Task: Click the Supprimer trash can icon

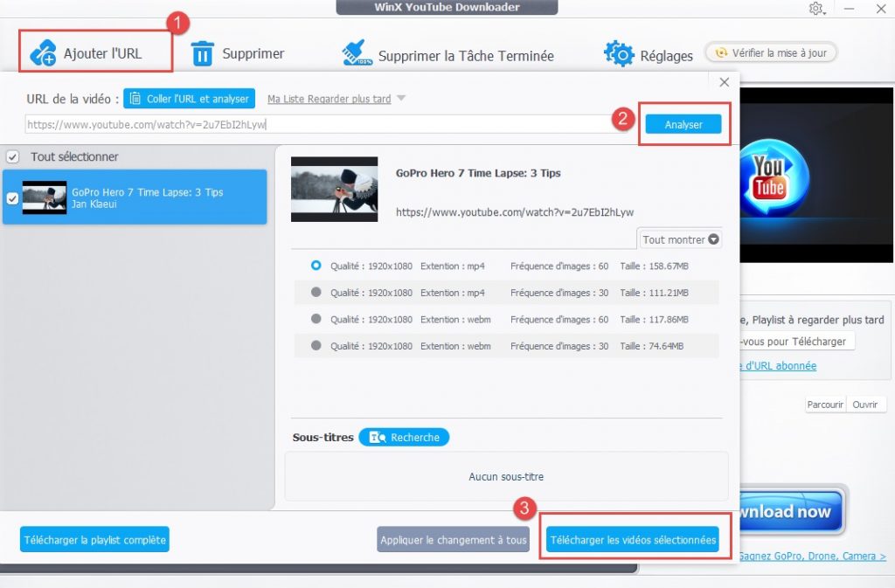Action: tap(202, 53)
